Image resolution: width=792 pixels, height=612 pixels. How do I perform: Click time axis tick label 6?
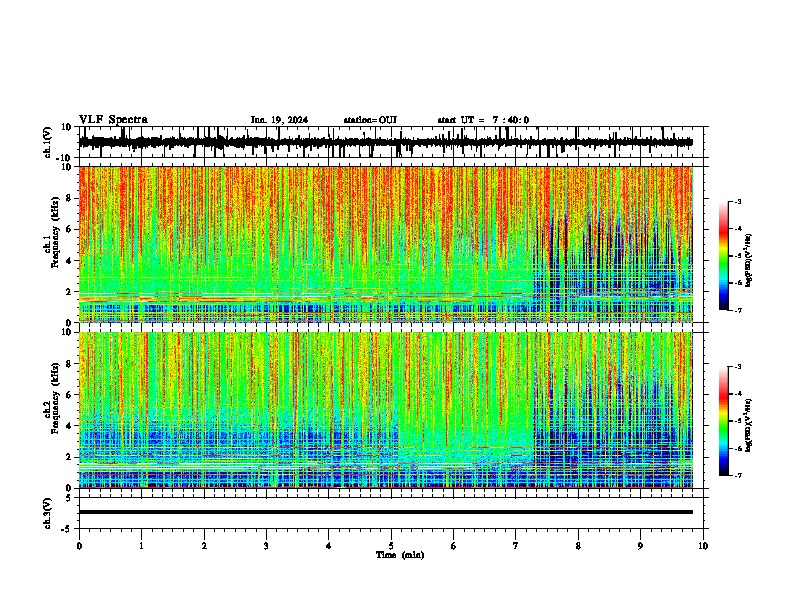(x=454, y=546)
